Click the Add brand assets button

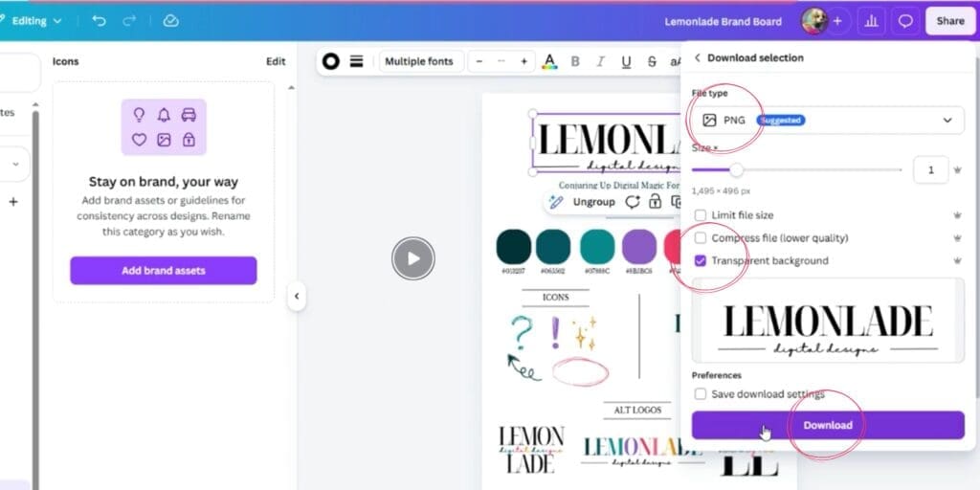163,271
